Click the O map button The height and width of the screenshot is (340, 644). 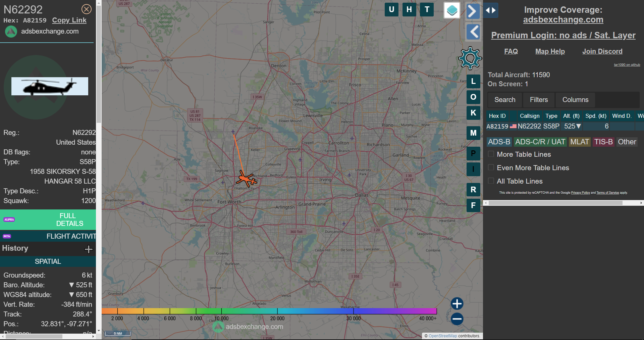(x=473, y=97)
